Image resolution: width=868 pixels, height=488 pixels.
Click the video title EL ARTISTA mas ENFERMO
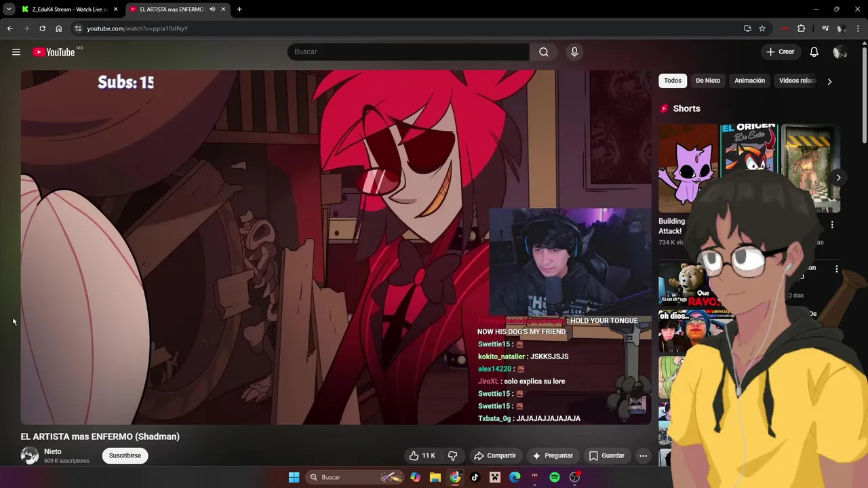coord(100,436)
